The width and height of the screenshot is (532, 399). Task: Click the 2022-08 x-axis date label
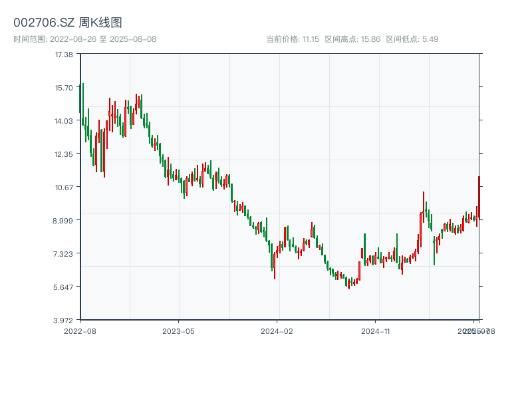point(80,331)
